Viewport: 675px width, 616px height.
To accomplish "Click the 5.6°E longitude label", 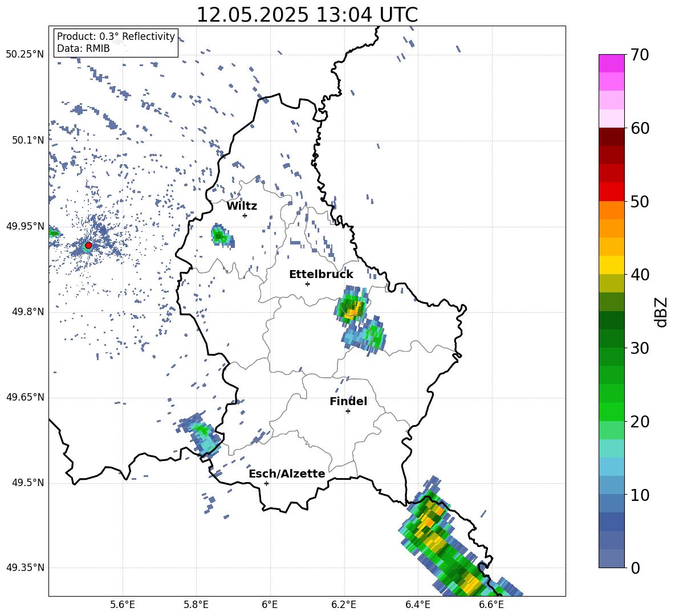I will (x=123, y=605).
